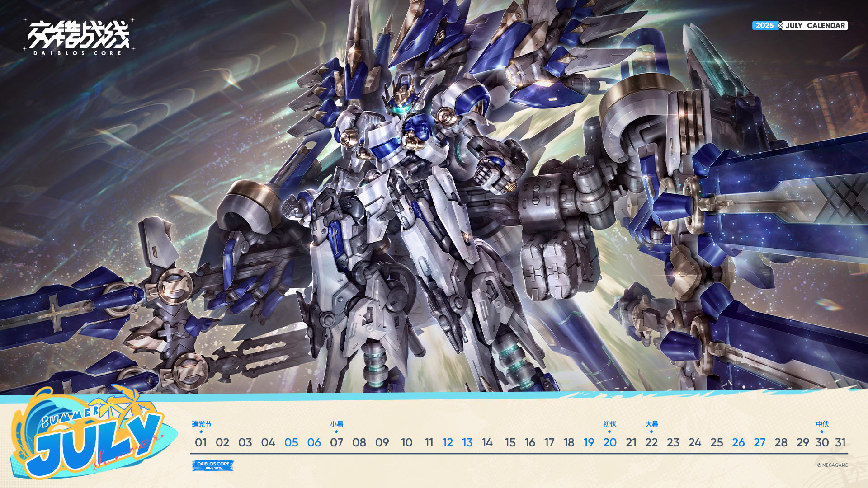Click calendar date 04
Viewport: 868px width, 488px height.
(268, 442)
